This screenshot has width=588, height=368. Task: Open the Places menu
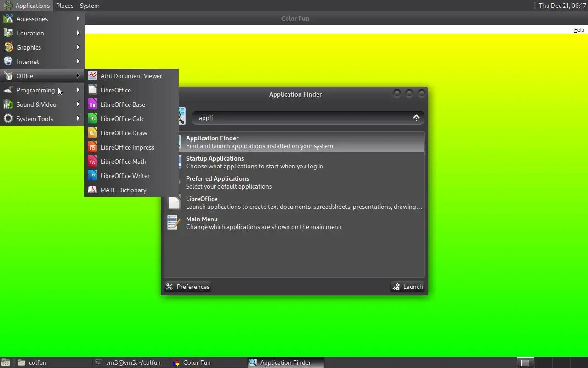point(65,6)
